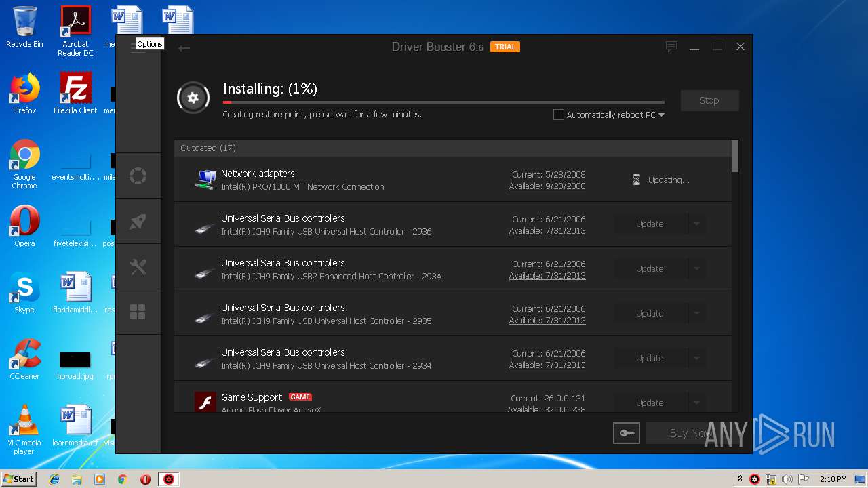Open the Boost rocket section
Screen dimensions: 868x488
pos(138,222)
